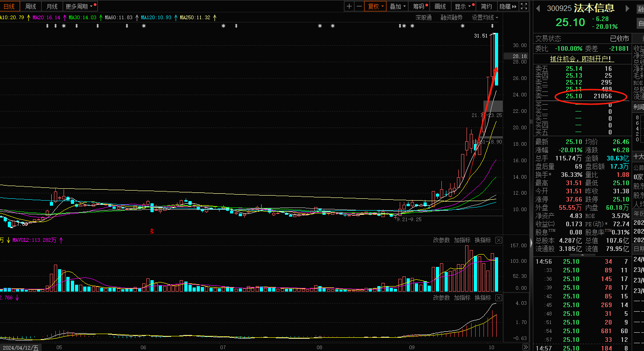Close the volume indicator panel
This screenshot has width=644, height=351.
(x=499, y=240)
